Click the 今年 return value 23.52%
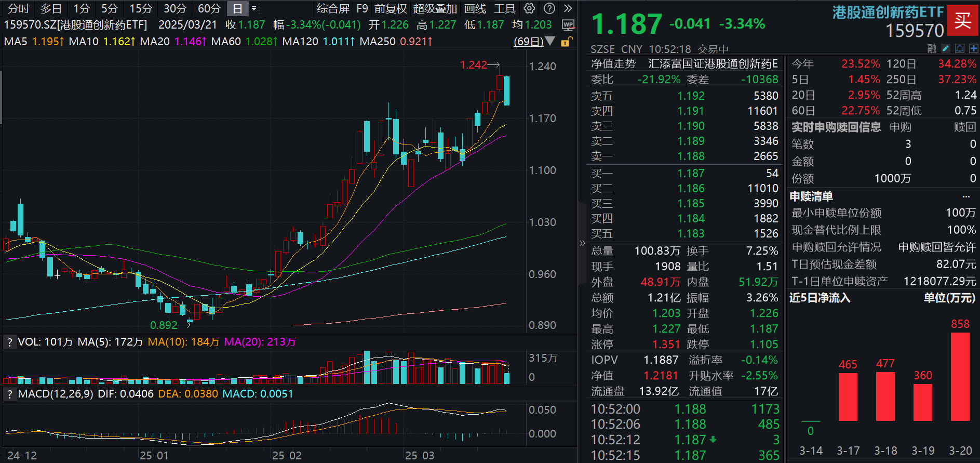Image resolution: width=980 pixels, height=463 pixels. [x=861, y=64]
